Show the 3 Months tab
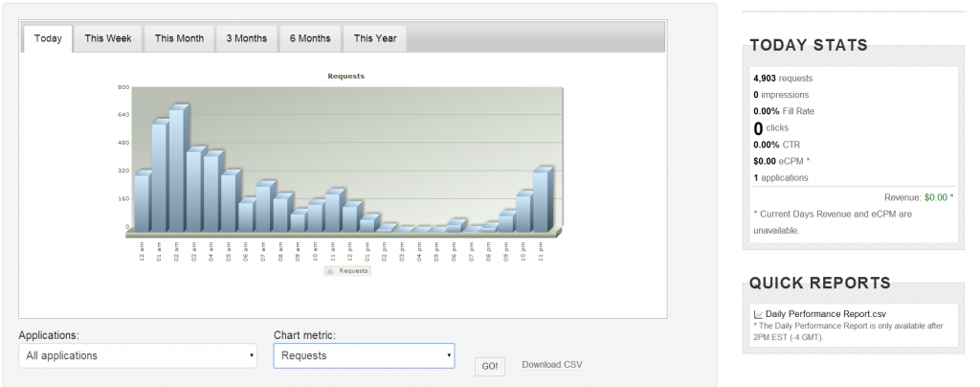The height and width of the screenshot is (387, 980). click(x=246, y=38)
